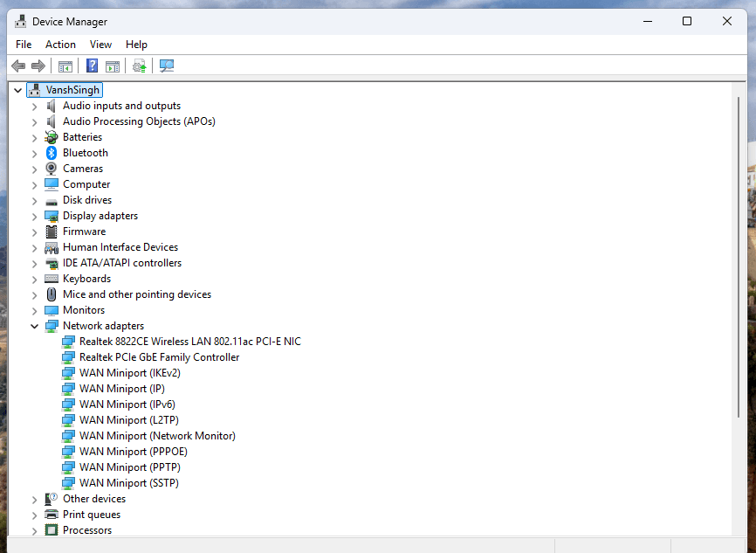The height and width of the screenshot is (553, 756).
Task: Collapse the VanshSingh root node
Action: click(x=17, y=90)
